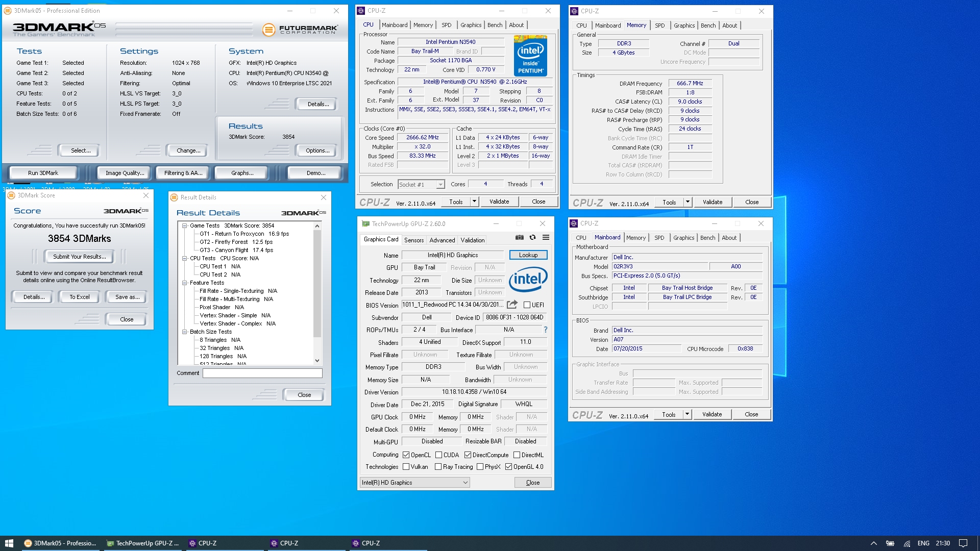Click the Save as... button
Viewport: 980px width, 551px height.
[127, 297]
